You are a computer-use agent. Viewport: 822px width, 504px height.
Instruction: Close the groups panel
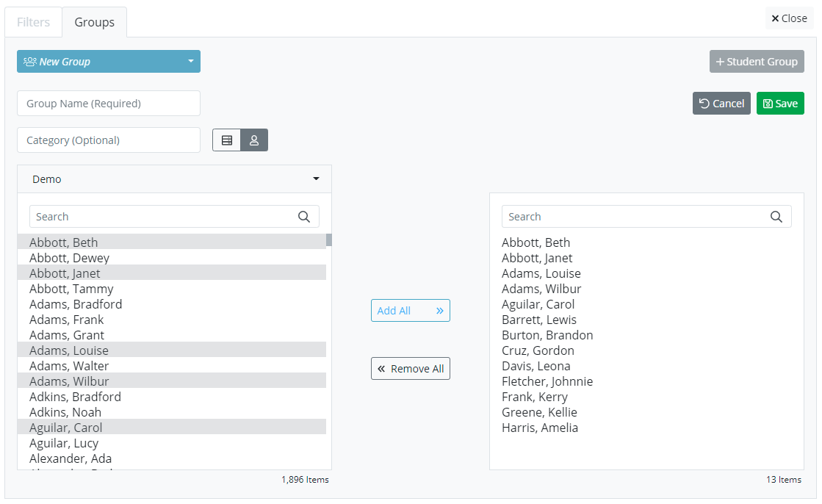coord(789,18)
